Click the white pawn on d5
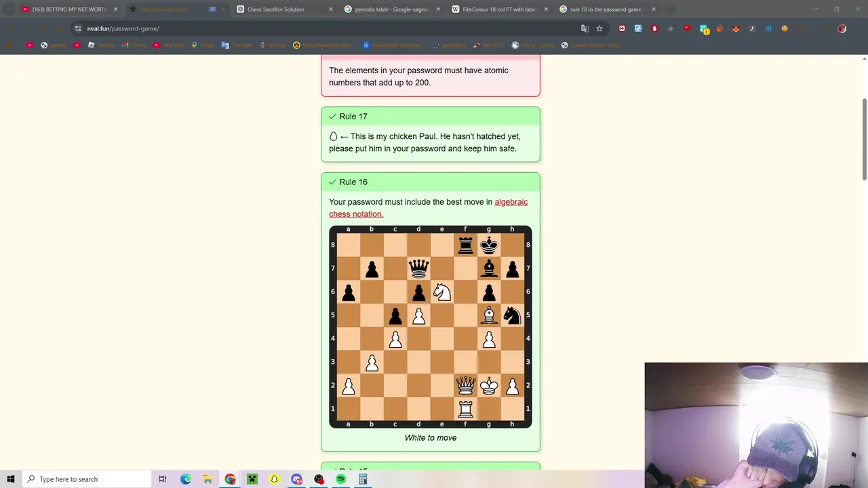Viewport: 868px width, 488px height. click(418, 315)
